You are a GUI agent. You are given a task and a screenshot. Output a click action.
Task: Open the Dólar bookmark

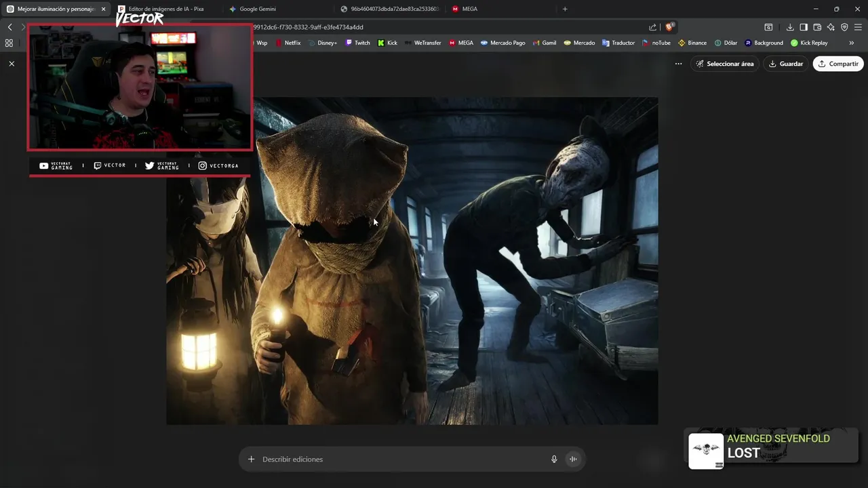tap(726, 43)
